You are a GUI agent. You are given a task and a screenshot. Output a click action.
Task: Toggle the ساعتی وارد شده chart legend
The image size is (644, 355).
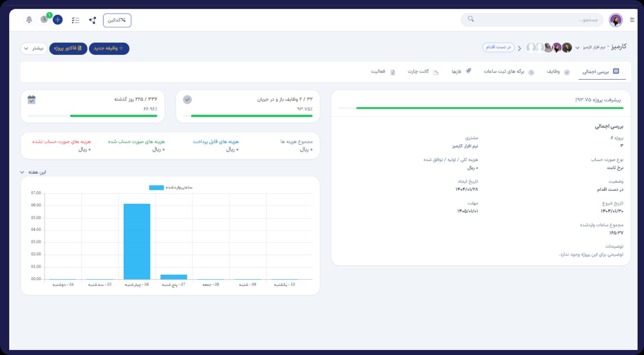click(x=170, y=187)
